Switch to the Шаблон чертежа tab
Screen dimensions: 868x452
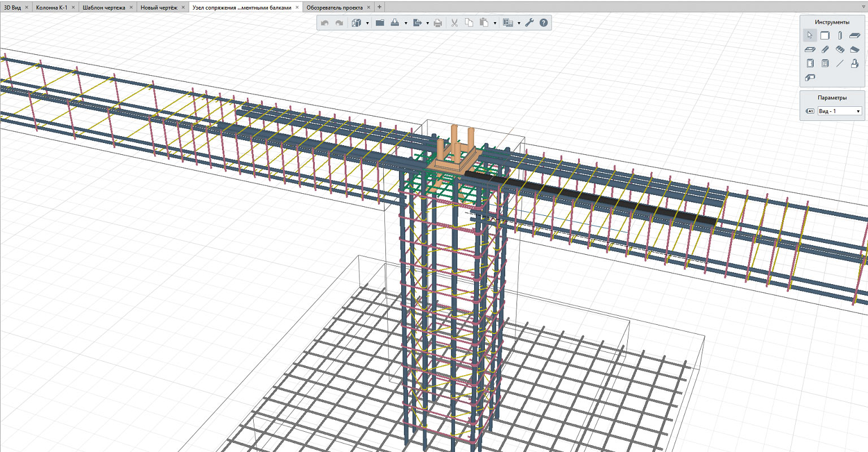104,7
